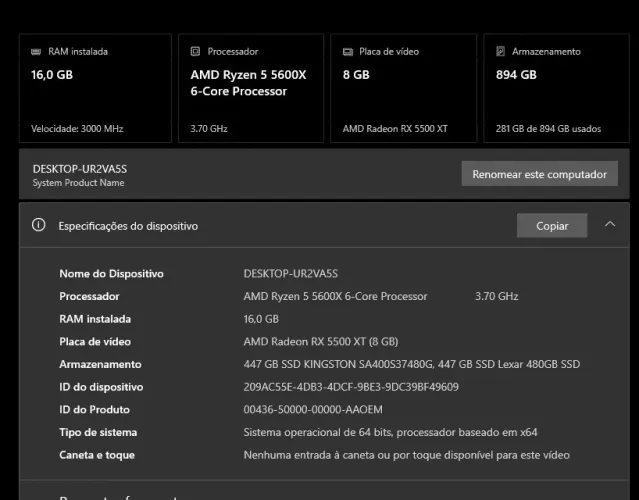Click AMD Radeon RX 5500 XT (8 GB) value
Screen dimensions: 639x500
321,341
